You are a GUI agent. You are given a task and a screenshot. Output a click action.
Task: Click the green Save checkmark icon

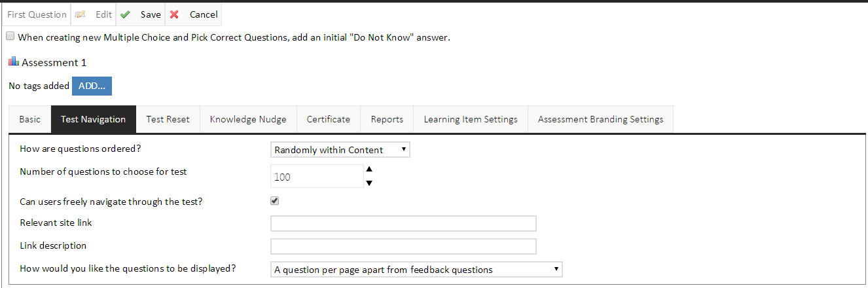[x=125, y=14]
